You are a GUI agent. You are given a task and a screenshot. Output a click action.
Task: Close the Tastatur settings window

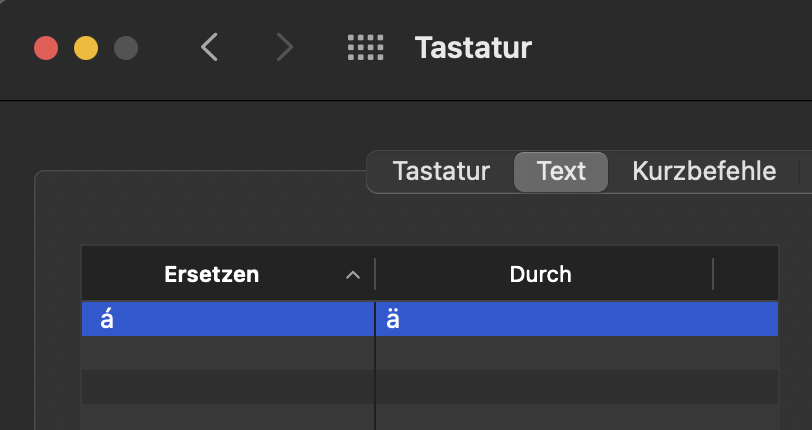click(46, 48)
